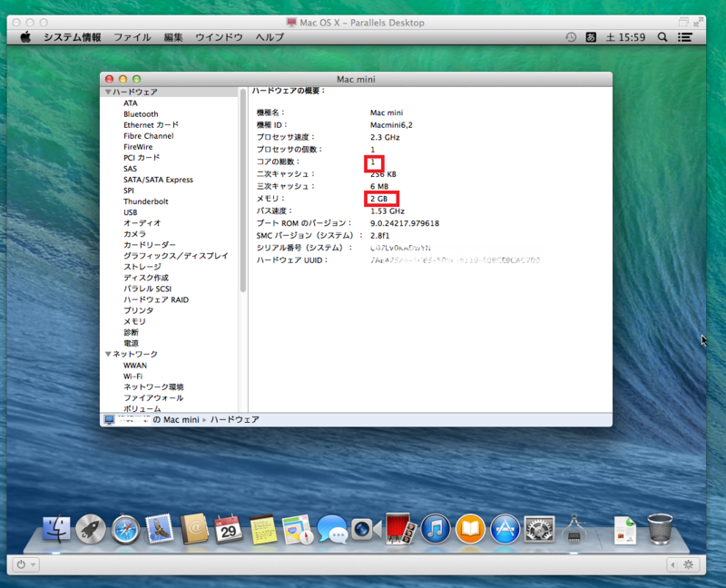Click ハードウェア in the bottom path bar
726x588 pixels.
tap(235, 419)
